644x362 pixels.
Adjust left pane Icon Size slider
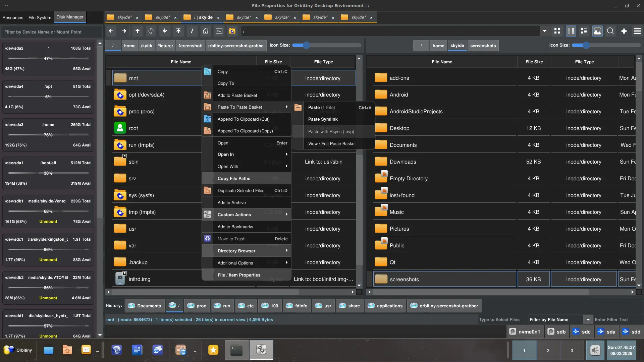306,45
